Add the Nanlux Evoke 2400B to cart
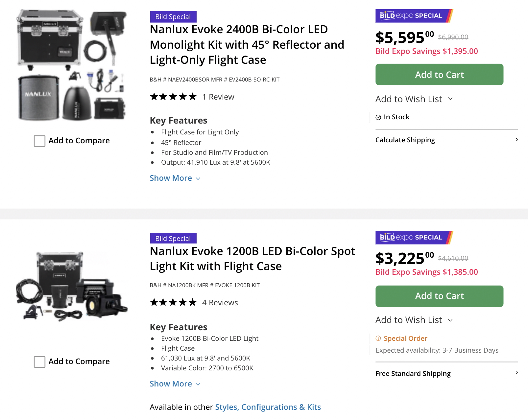The width and height of the screenshot is (528, 420). [x=439, y=75]
